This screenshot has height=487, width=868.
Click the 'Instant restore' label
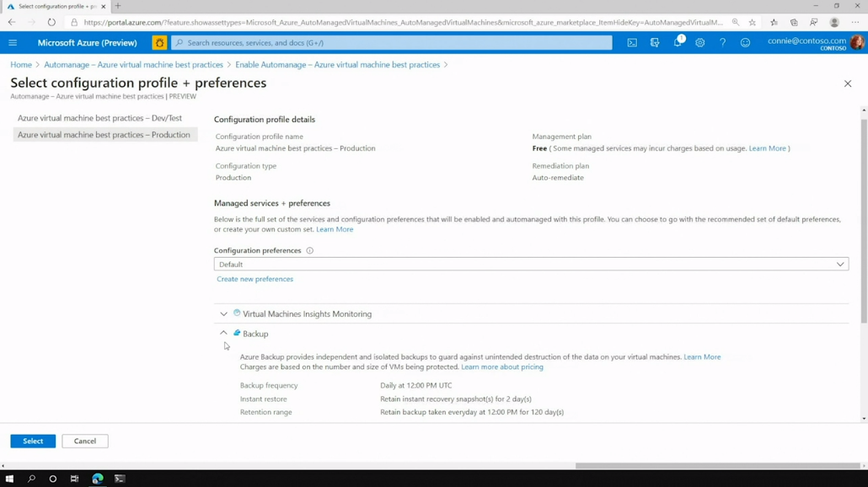pyautogui.click(x=264, y=399)
